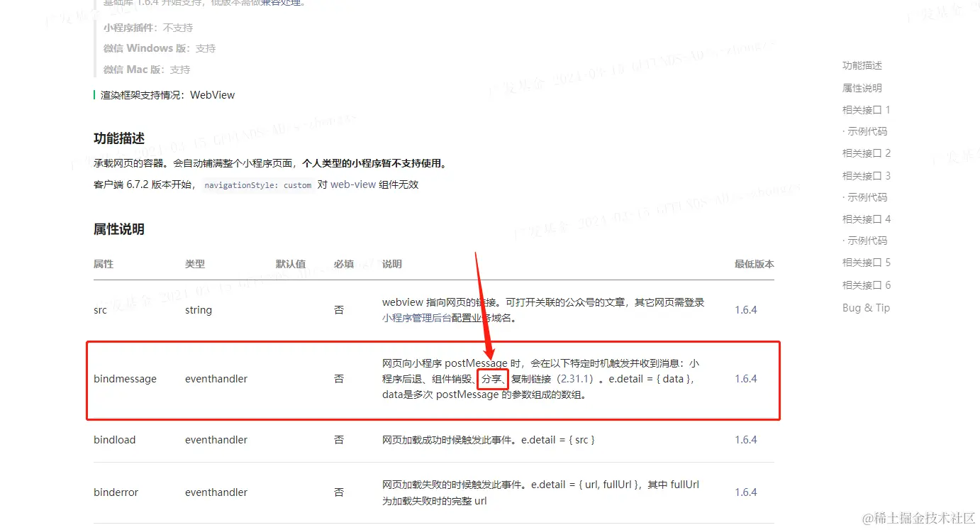This screenshot has width=980, height=530.
Task: Click the 1.6.4 link in bindmessage row
Action: click(745, 378)
